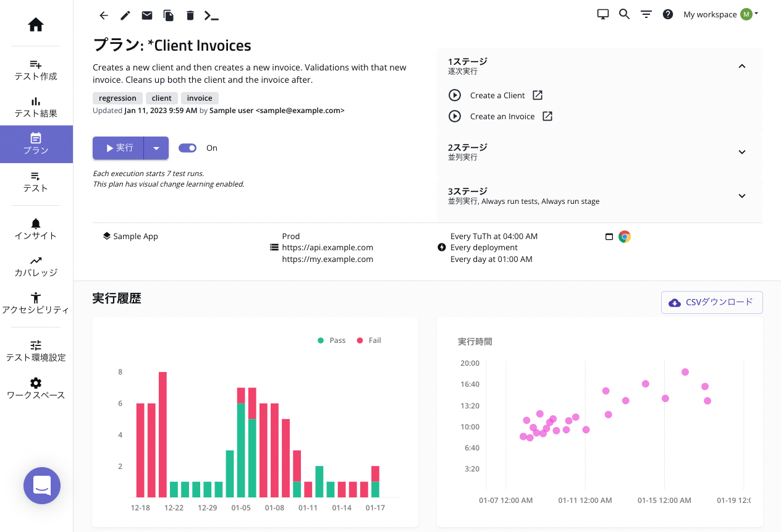Click the lightning trigger icon
Viewport: 781px width, 532px height.
pos(442,248)
